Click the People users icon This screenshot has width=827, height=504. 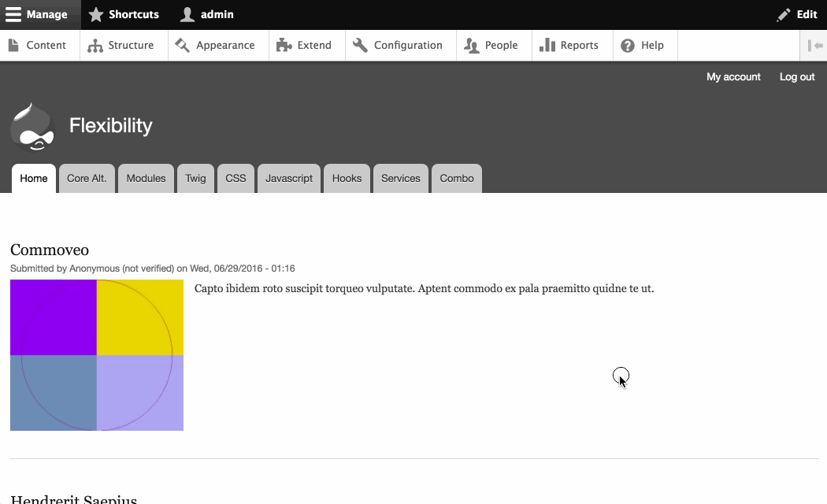pos(472,46)
